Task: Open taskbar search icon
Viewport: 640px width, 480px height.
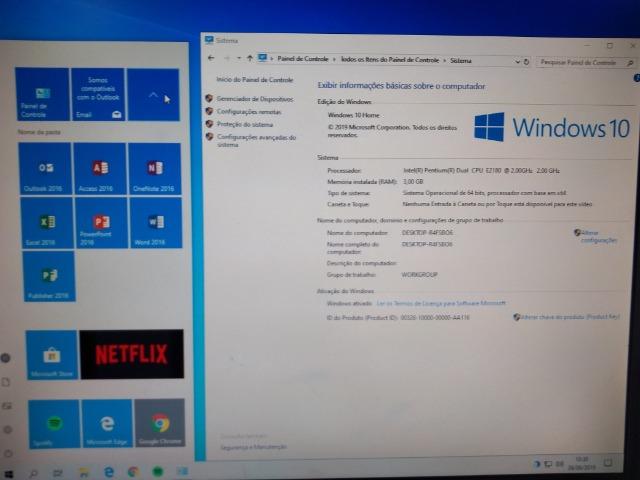Action: [x=33, y=473]
